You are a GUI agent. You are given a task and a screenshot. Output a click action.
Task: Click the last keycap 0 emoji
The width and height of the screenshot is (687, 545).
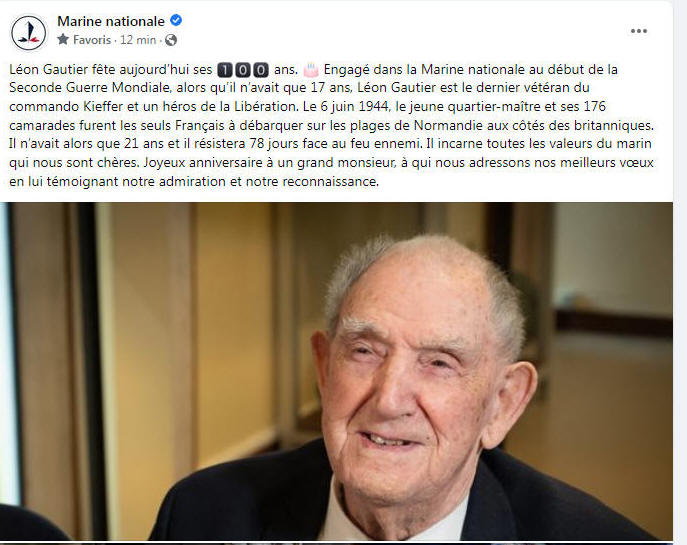click(262, 70)
